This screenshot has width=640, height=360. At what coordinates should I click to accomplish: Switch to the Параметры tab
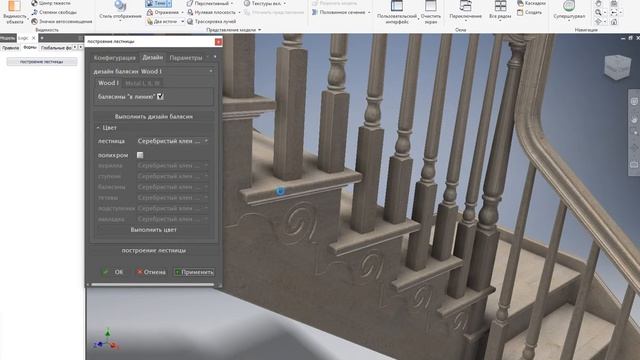(186, 58)
